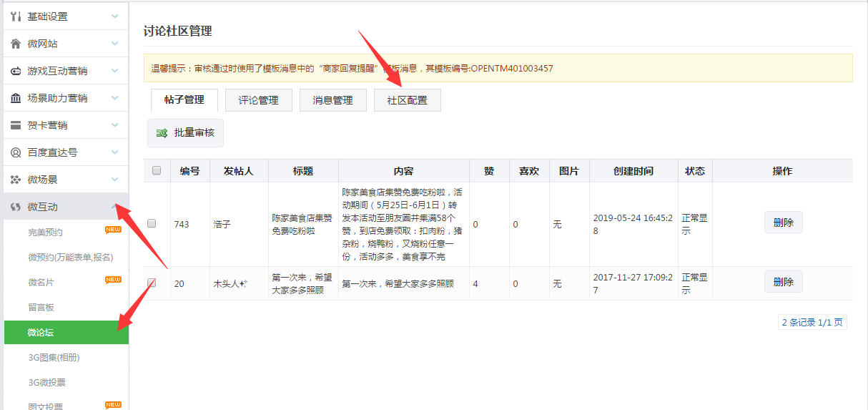This screenshot has height=410, width=868.
Task: Click the green icon on 批量审核
Action: (x=162, y=133)
